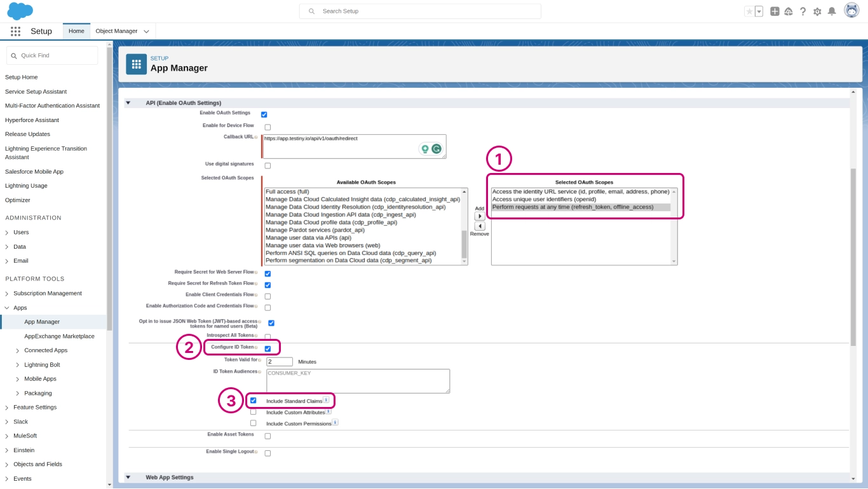Collapse the API Enable OAuth Settings section
The width and height of the screenshot is (868, 489).
coord(128,103)
